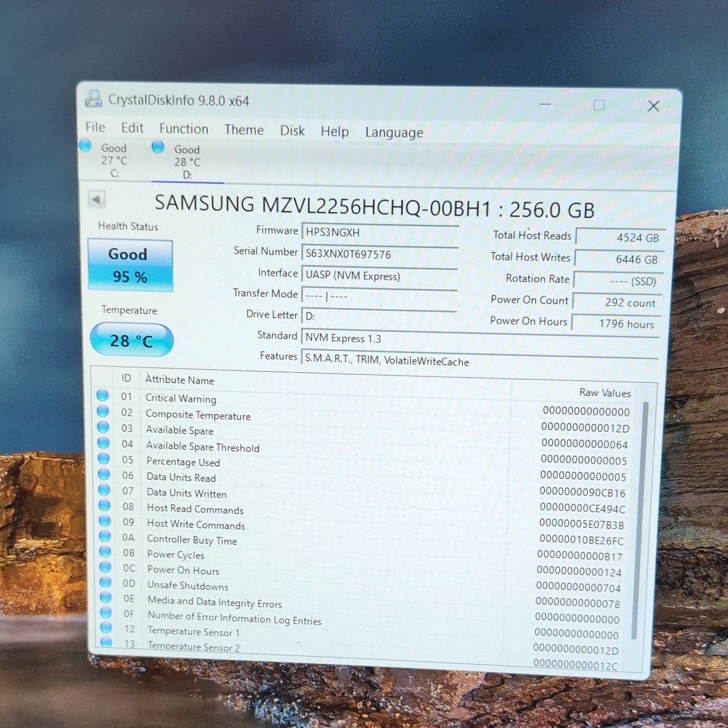Select the Unsafe Shutdowns attribute name
728x728 pixels.
coord(188,586)
